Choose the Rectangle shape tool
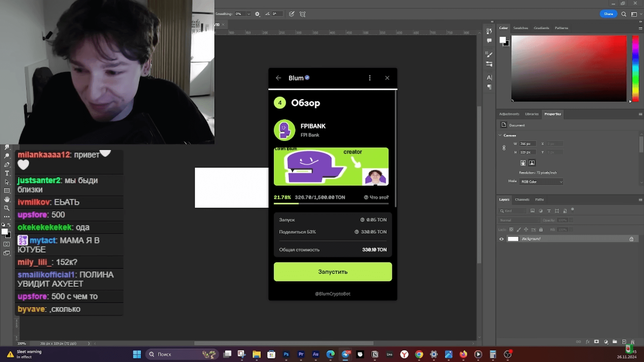 (x=7, y=191)
